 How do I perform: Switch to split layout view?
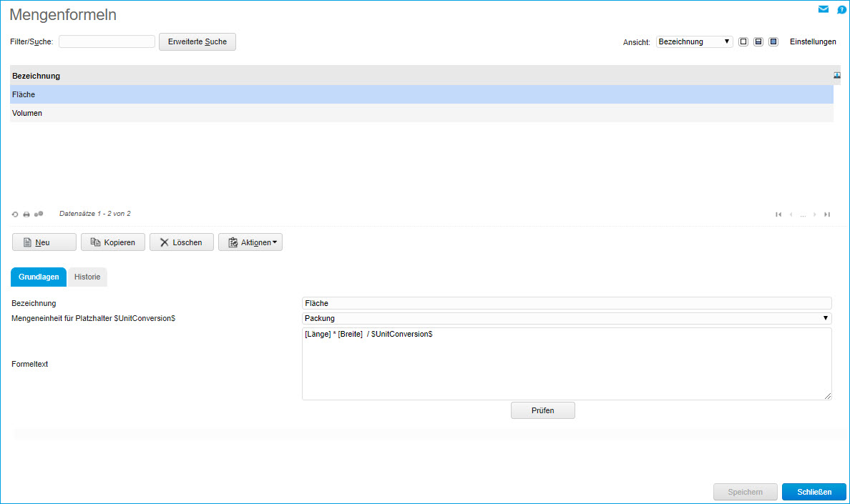coord(758,42)
